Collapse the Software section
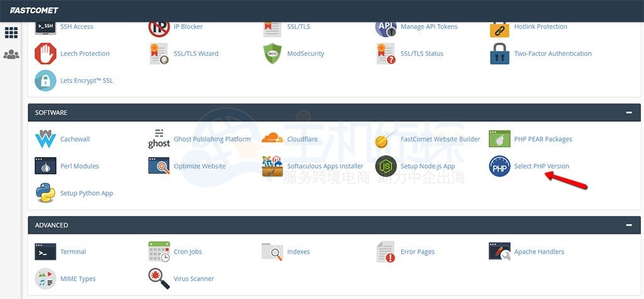644x299 pixels. pyautogui.click(x=629, y=112)
